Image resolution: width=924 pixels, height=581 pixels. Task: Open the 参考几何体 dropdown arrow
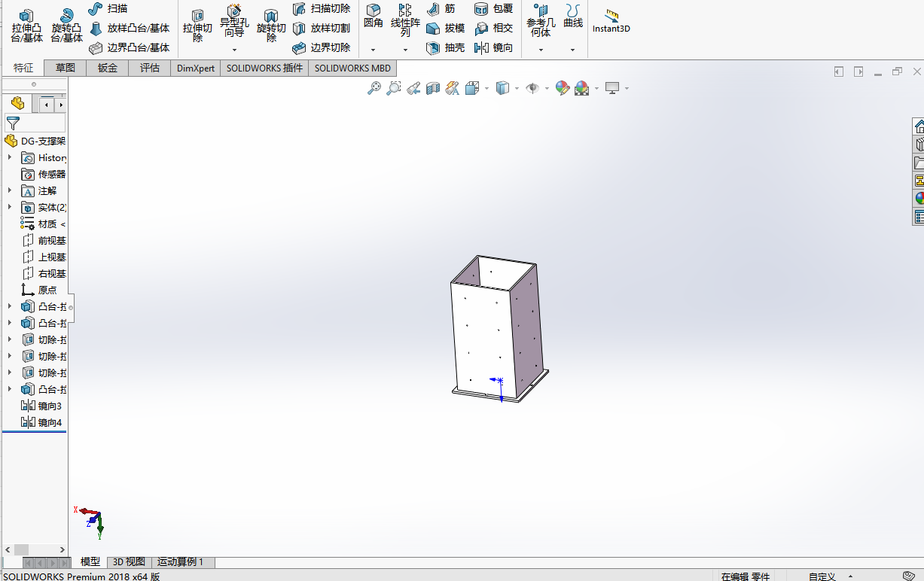[541, 48]
